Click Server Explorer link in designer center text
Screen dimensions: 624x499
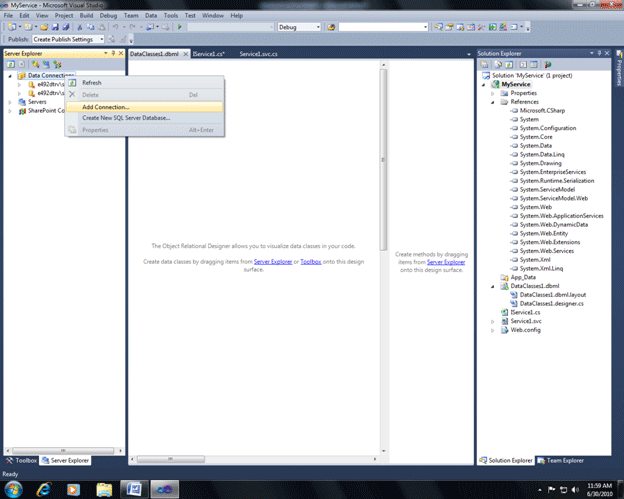(273, 261)
